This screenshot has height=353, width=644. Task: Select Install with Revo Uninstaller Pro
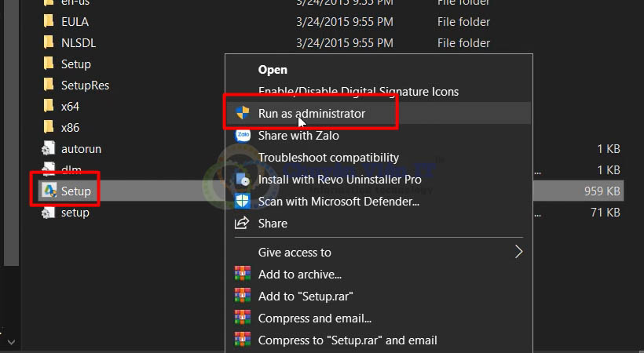pos(339,180)
